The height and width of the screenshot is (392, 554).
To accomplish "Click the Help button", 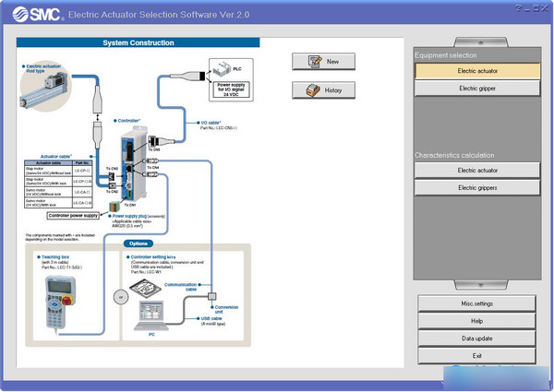I will pyautogui.click(x=476, y=321).
